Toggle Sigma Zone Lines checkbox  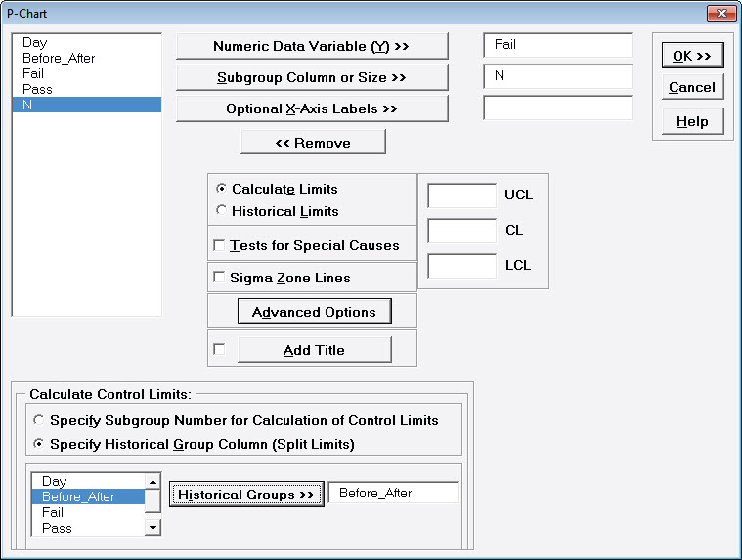point(219,278)
